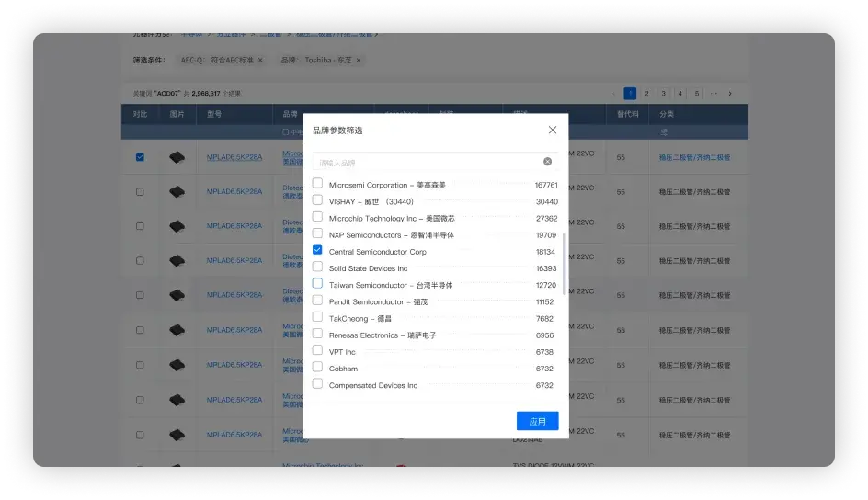Check NXP Semiconductors brand checkbox

(317, 233)
